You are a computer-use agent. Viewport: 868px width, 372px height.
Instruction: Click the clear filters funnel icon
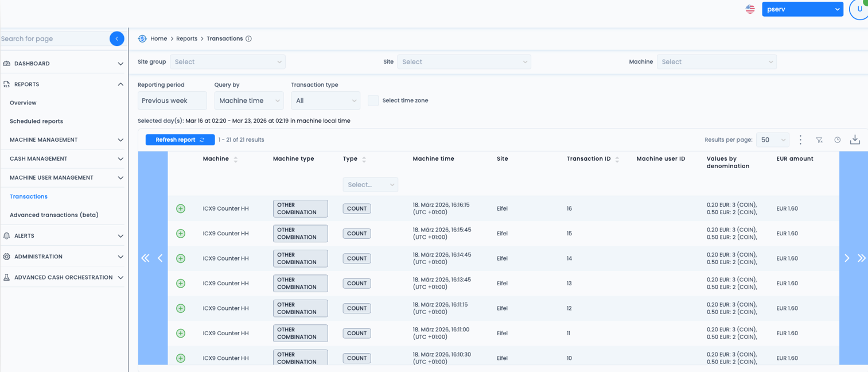(x=819, y=139)
